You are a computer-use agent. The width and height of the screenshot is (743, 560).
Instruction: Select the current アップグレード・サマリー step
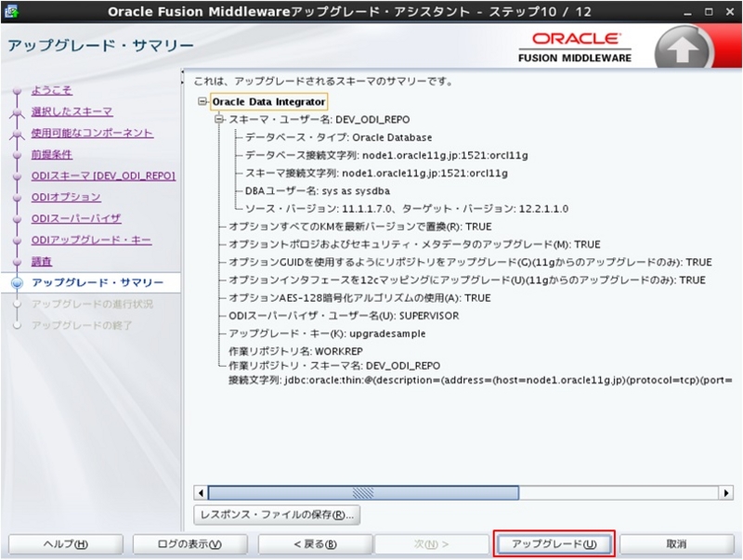[x=98, y=283]
